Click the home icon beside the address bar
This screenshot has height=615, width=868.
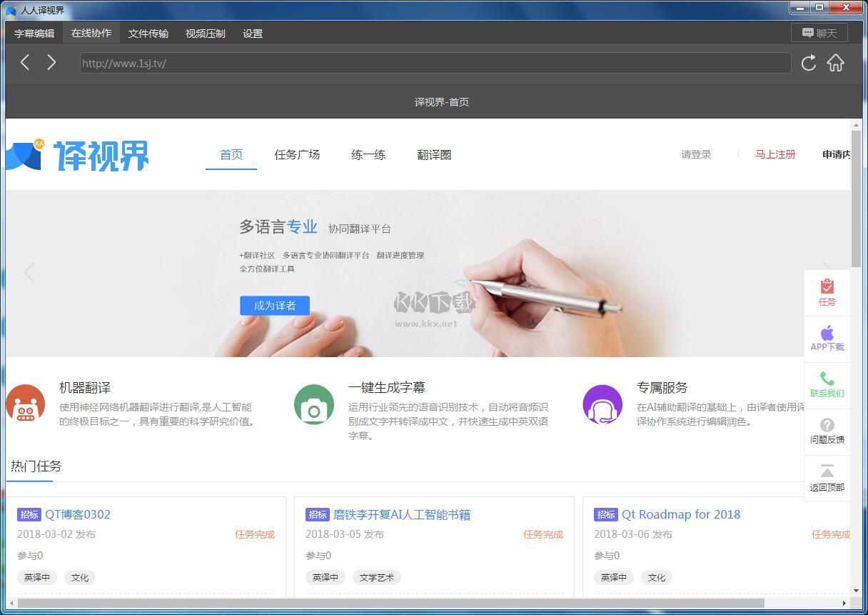835,64
